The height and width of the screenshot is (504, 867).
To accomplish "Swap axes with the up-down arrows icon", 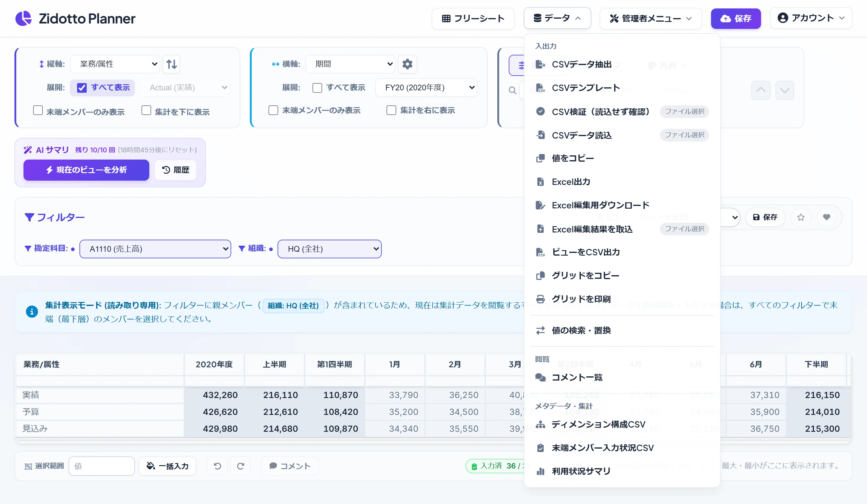I will 171,64.
